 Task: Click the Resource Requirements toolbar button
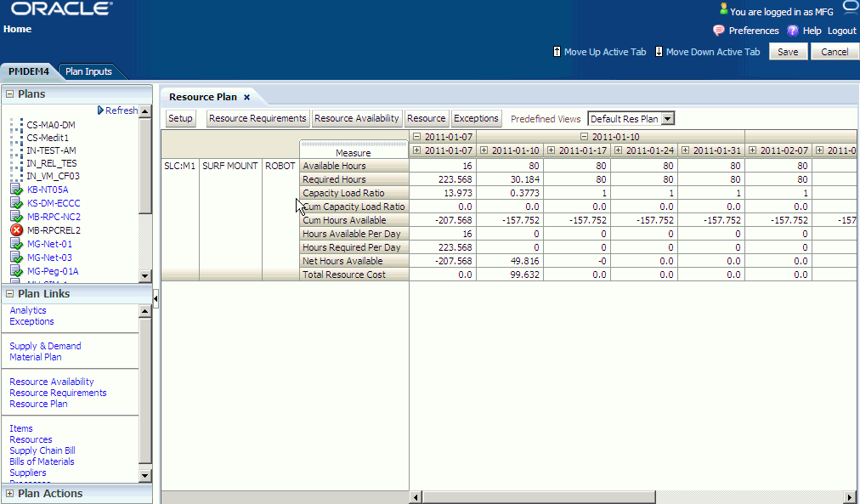pos(257,118)
